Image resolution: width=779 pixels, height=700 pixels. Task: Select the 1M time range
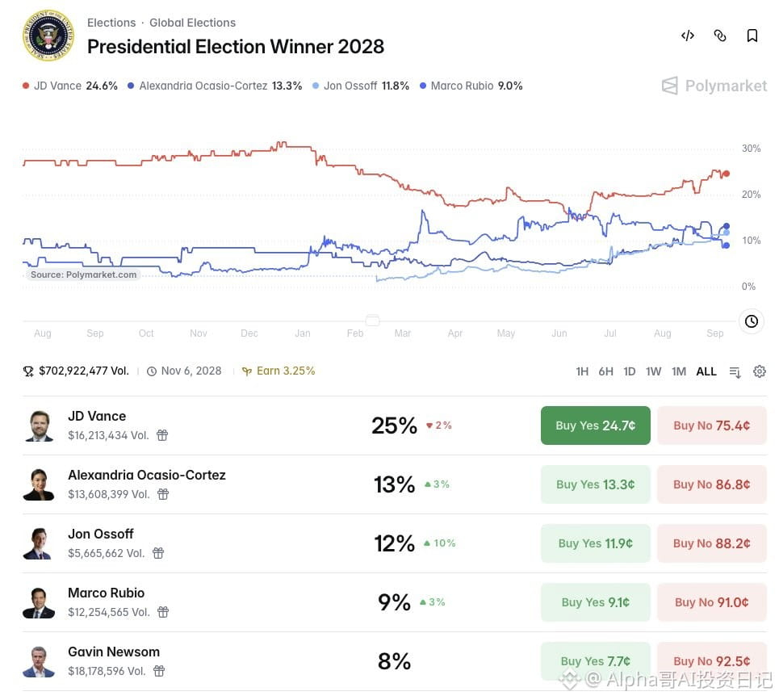pyautogui.click(x=679, y=371)
